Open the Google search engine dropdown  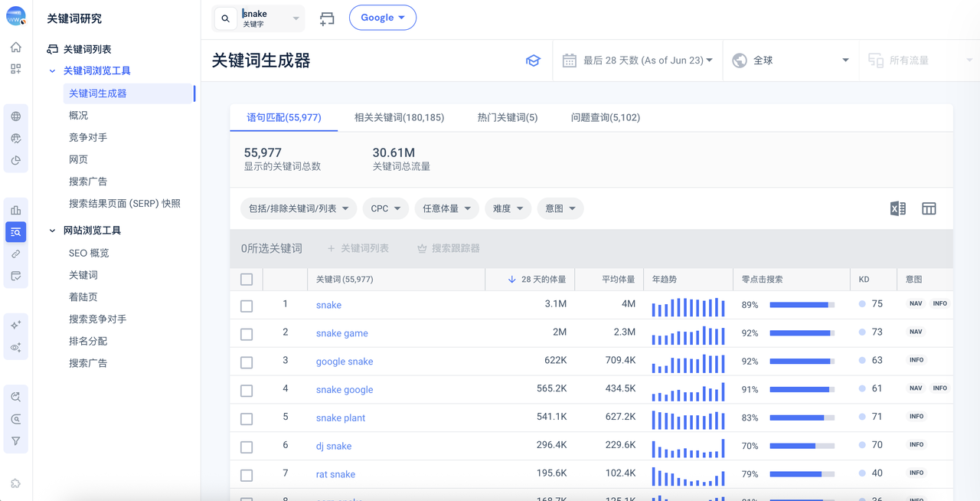382,18
